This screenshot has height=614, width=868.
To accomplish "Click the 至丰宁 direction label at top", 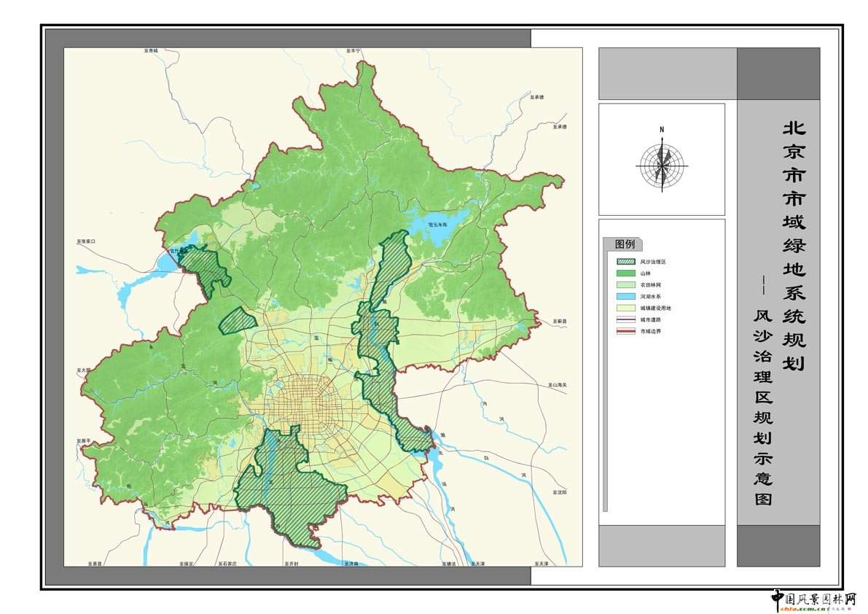I will point(353,52).
